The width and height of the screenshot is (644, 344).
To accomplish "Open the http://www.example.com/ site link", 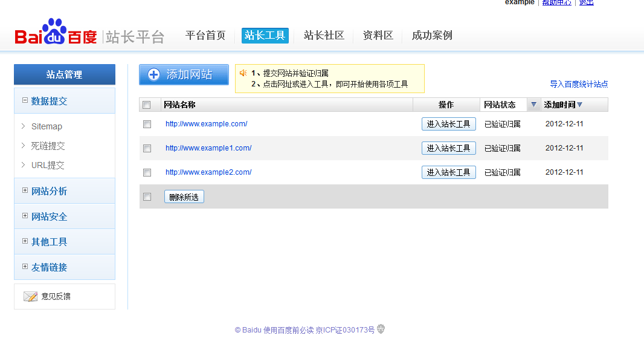I will point(206,124).
